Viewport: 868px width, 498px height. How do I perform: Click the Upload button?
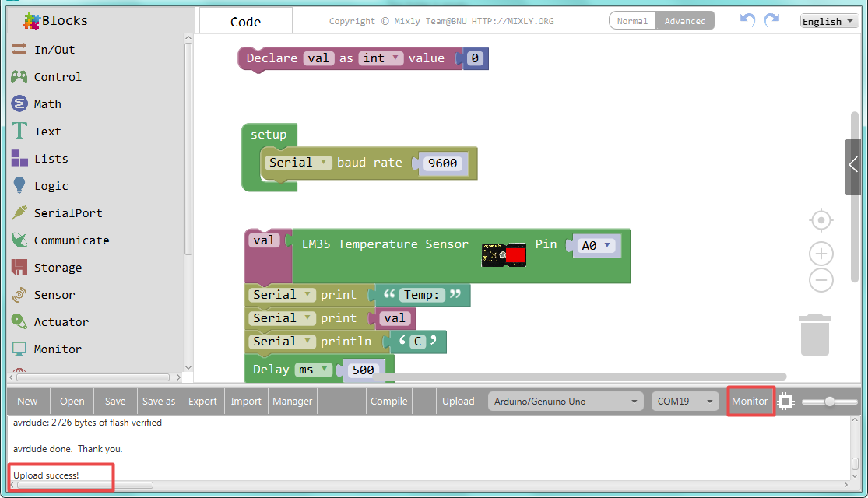point(459,402)
